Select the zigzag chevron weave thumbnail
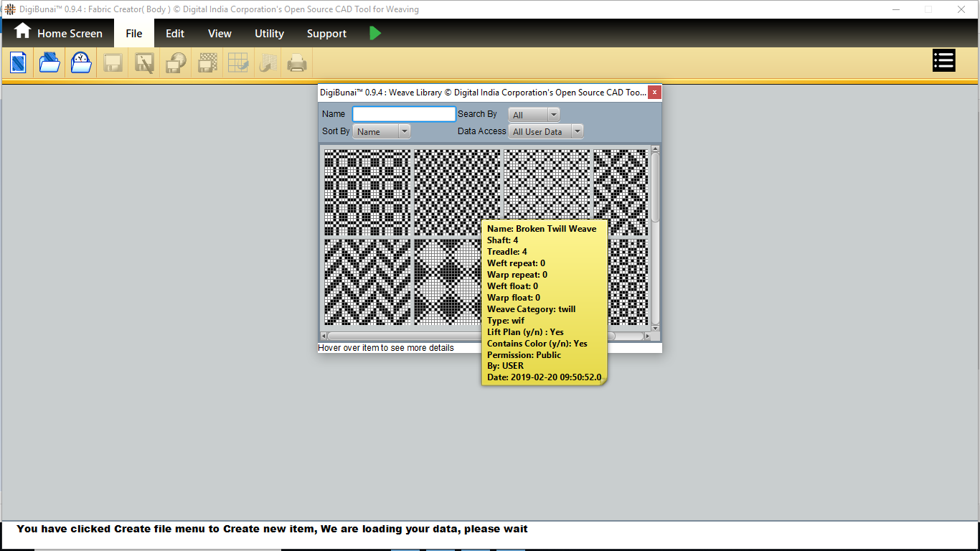Screen dimensions: 980x551 367,282
